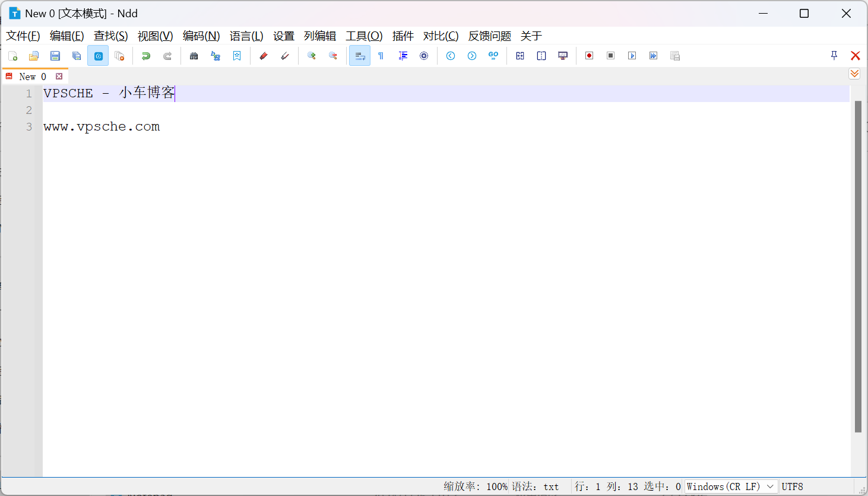Zoom in with the magnifier plus icon
This screenshot has width=868, height=496.
point(312,56)
